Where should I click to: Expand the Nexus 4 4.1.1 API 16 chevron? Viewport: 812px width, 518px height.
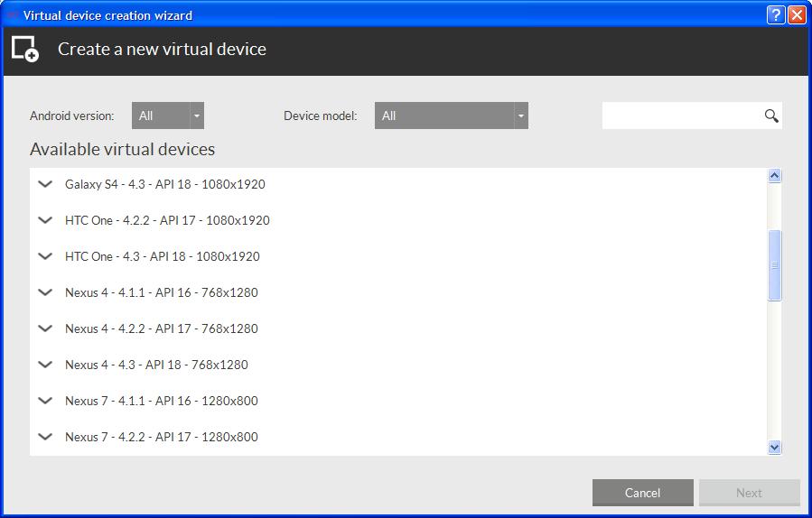point(45,292)
